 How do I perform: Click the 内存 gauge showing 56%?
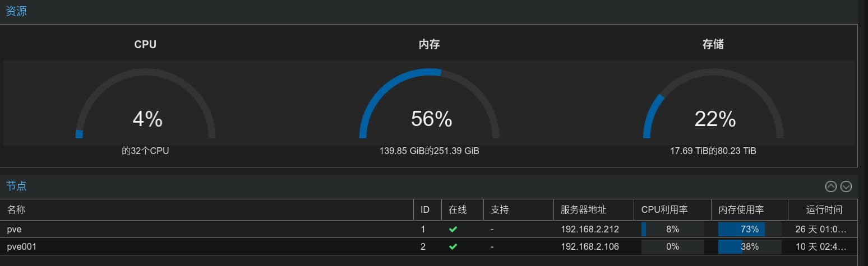(430, 104)
